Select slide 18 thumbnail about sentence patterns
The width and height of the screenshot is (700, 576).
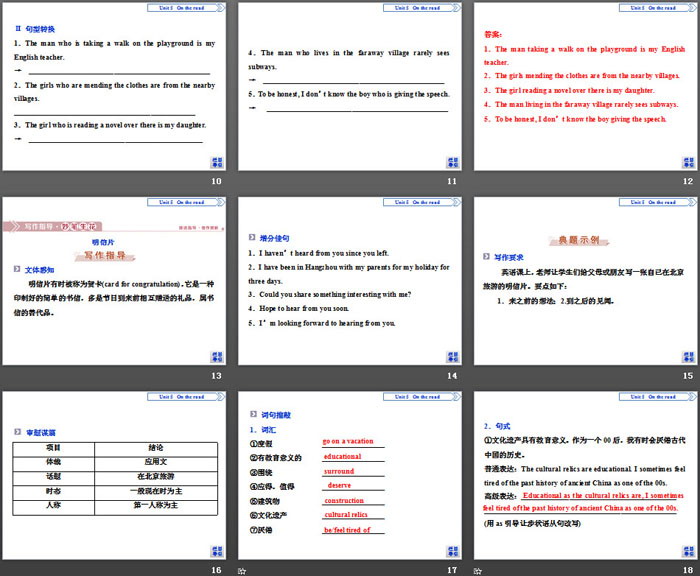(x=585, y=476)
